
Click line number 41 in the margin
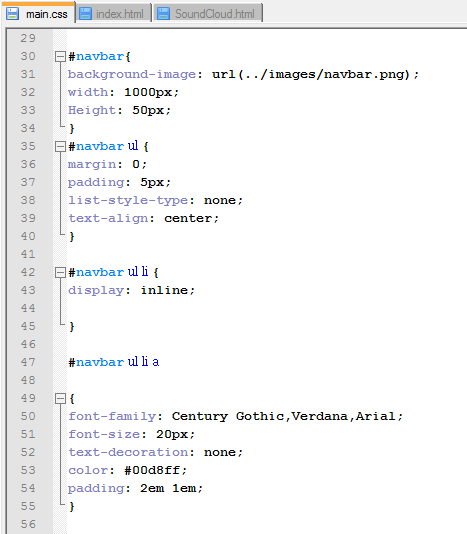(x=28, y=254)
